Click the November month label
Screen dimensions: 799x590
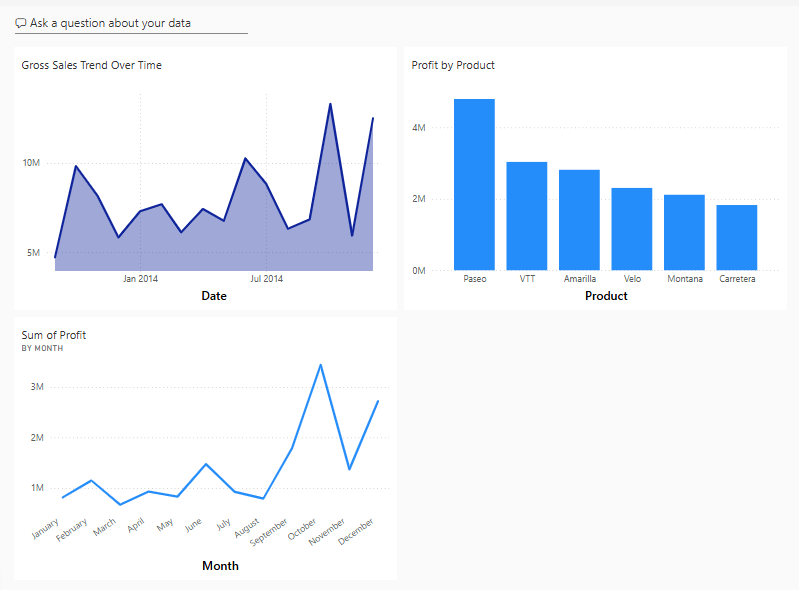327,532
